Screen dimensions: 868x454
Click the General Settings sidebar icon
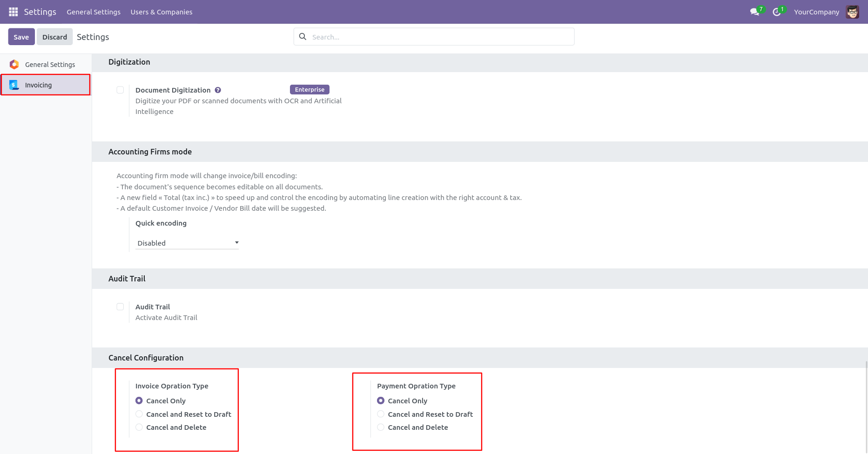tap(14, 64)
